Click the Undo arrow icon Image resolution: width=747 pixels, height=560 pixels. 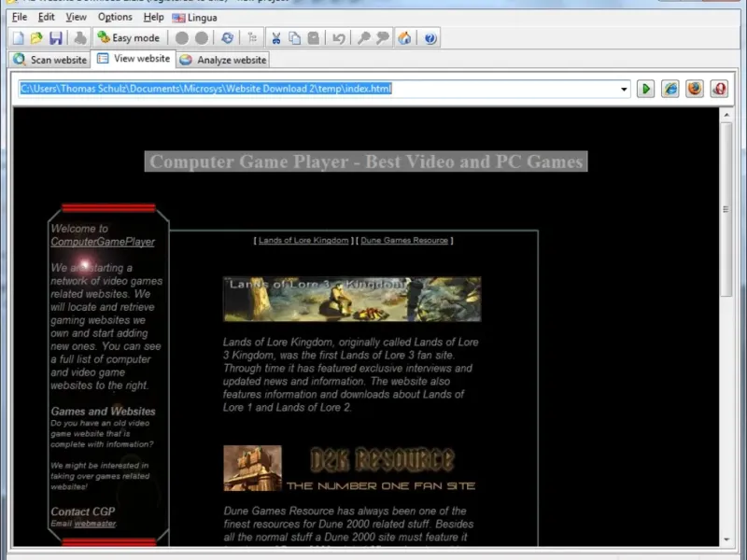tap(339, 38)
